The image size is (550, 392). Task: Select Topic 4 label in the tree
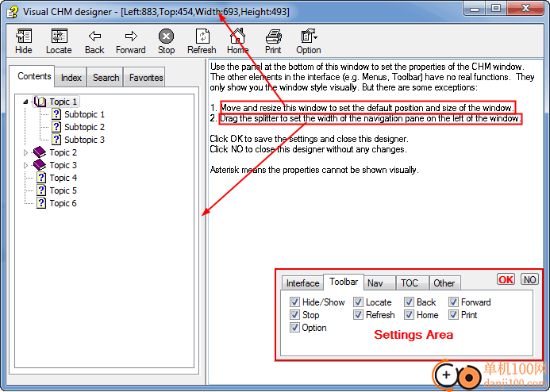pos(63,178)
